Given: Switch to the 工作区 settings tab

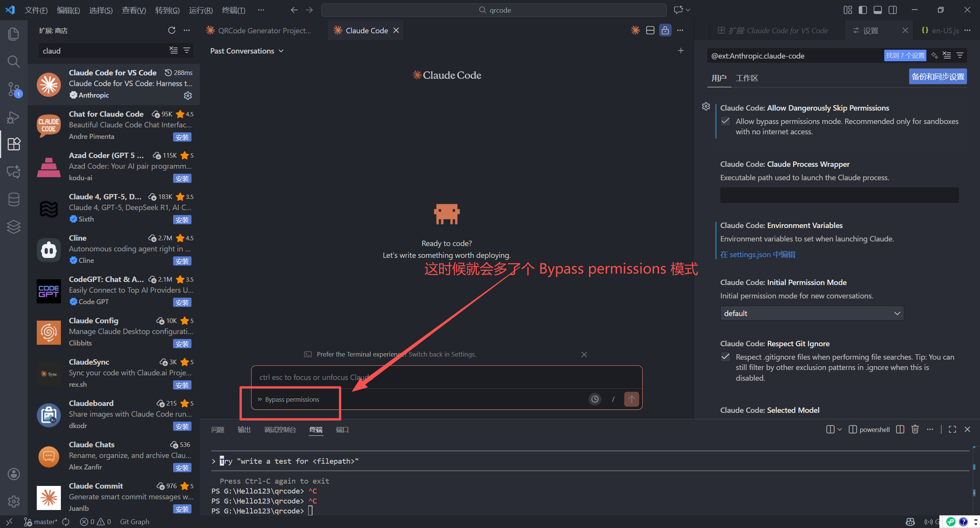Looking at the screenshot, I should (x=746, y=78).
